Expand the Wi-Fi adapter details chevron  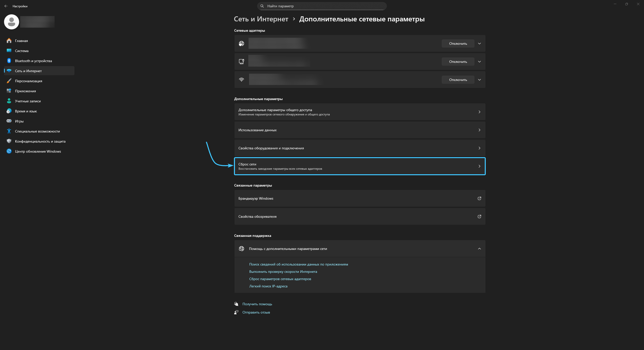[479, 80]
